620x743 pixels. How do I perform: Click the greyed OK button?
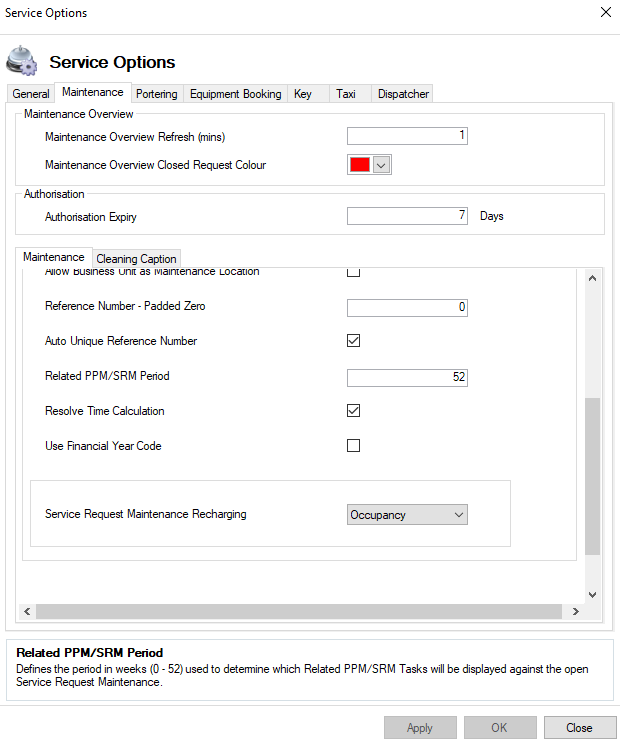pos(499,728)
